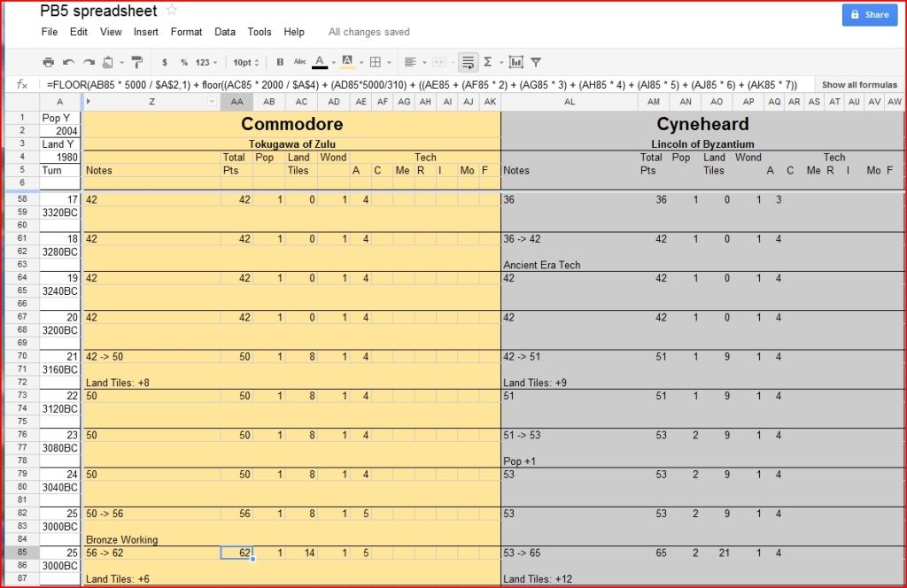
Task: Create a filter on the data
Action: point(536,62)
